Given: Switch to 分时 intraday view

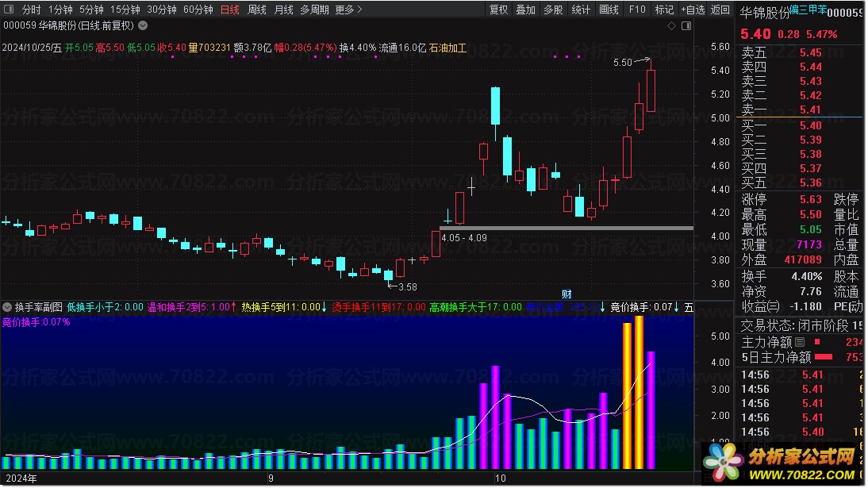Looking at the screenshot, I should click(x=32, y=10).
